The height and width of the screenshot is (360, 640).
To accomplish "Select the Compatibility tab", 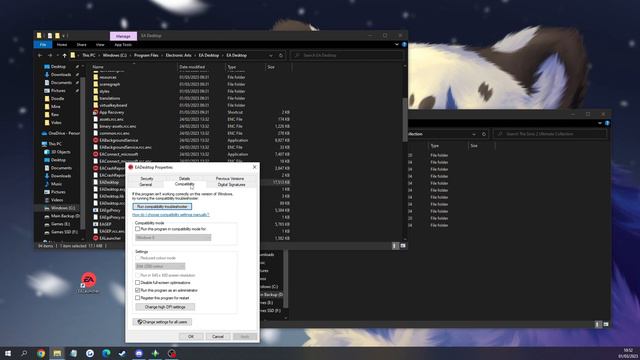I will (x=184, y=184).
